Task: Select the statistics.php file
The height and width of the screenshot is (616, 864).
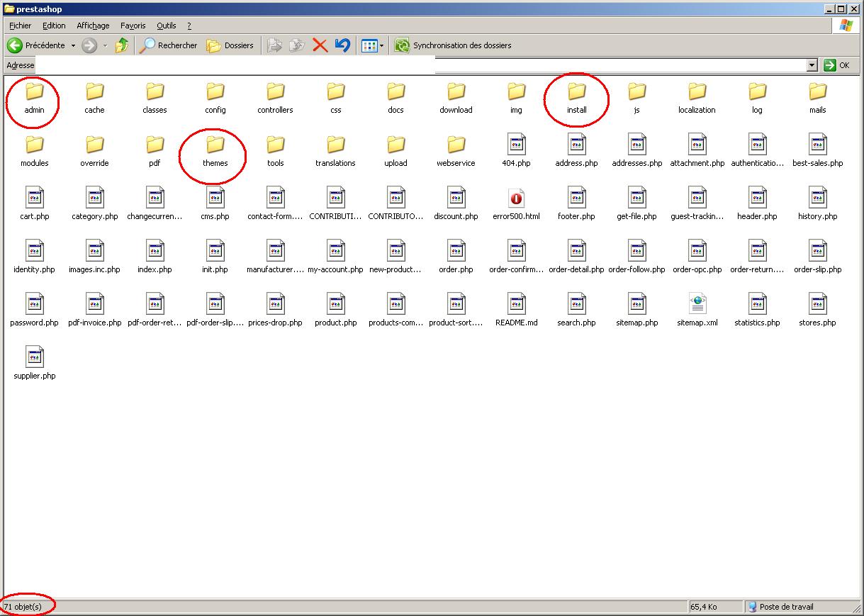Action: pyautogui.click(x=757, y=310)
